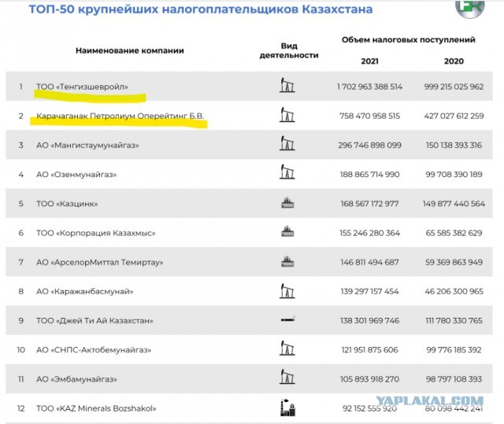Click the column header Наименование компании
This screenshot has width=504, height=424.
(x=130, y=50)
